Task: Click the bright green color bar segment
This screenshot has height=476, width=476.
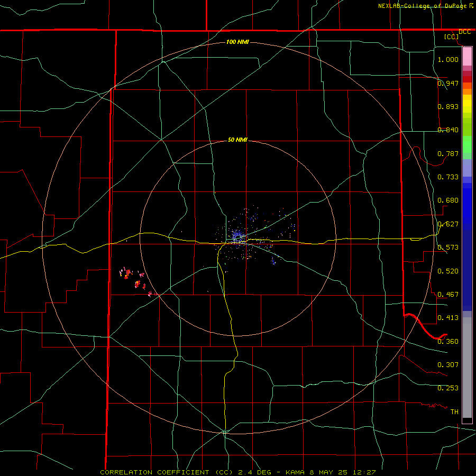Action: click(467, 144)
